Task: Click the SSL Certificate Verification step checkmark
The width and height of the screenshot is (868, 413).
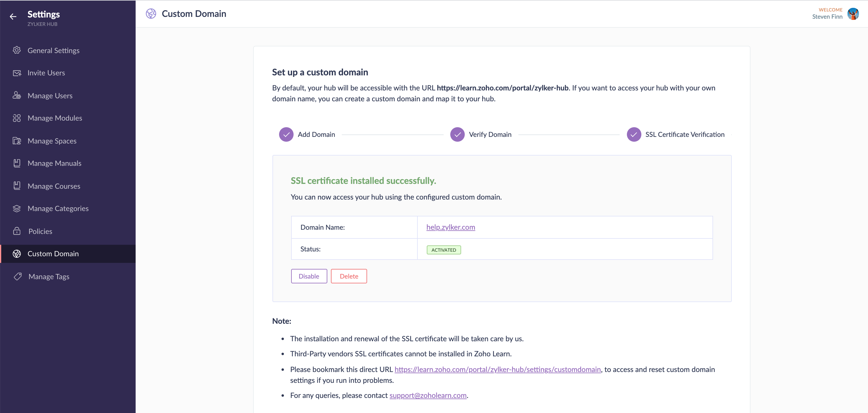Action: (x=634, y=134)
